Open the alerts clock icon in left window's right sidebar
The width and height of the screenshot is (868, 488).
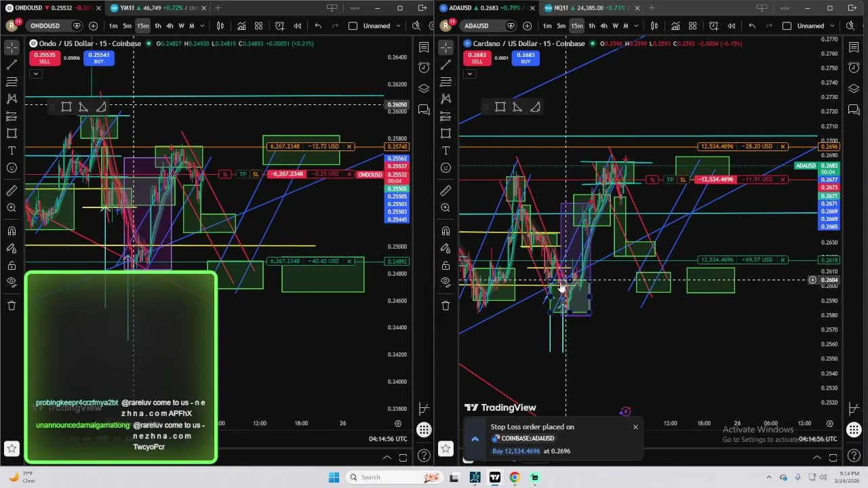pyautogui.click(x=424, y=68)
